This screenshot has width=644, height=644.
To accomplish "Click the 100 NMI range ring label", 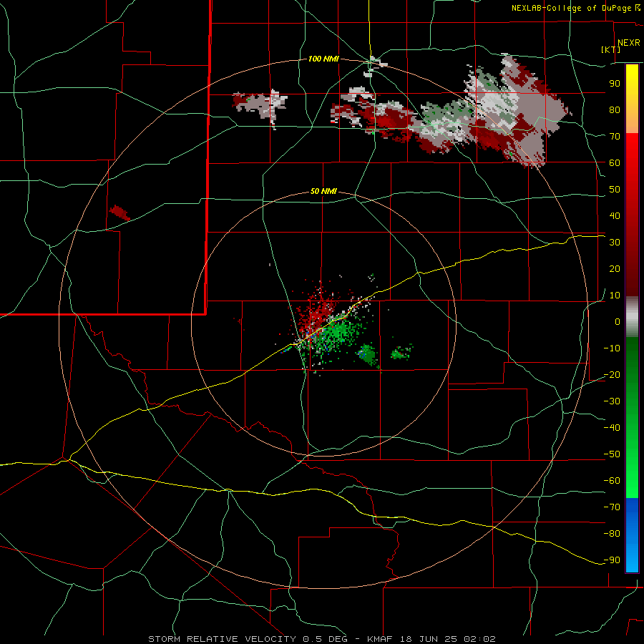I will coord(323,59).
